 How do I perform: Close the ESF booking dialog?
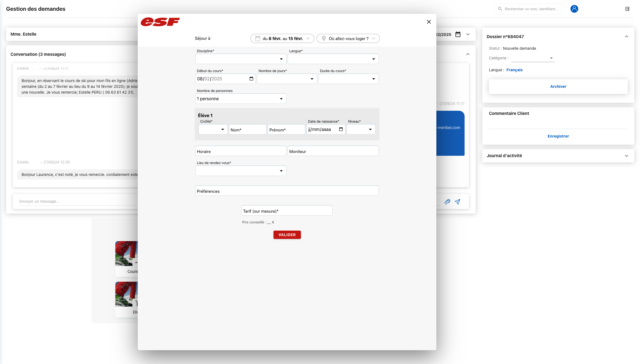(x=429, y=22)
